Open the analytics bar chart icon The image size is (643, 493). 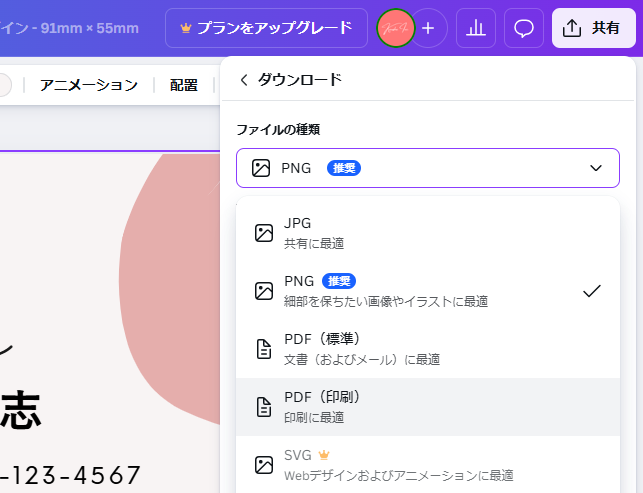476,28
